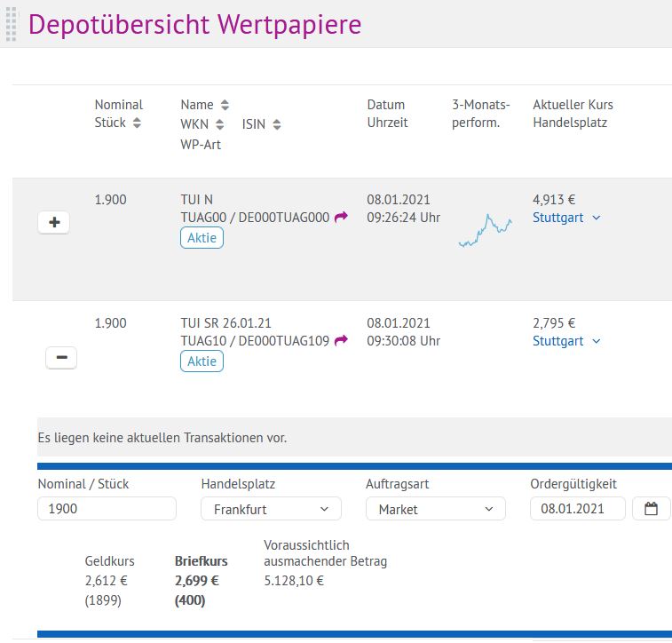This screenshot has width=672, height=643.
Task: Select the Briefkurs 2,699 € quote
Action: coord(196,581)
